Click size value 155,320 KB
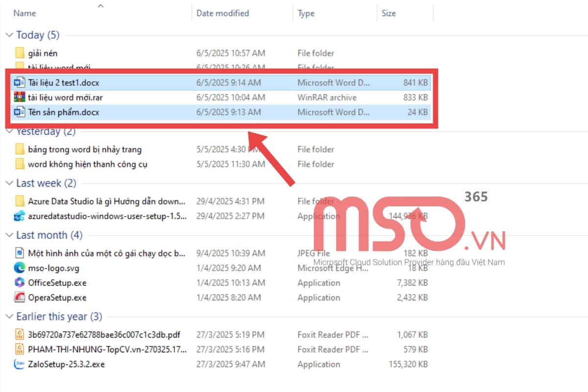 click(x=408, y=364)
